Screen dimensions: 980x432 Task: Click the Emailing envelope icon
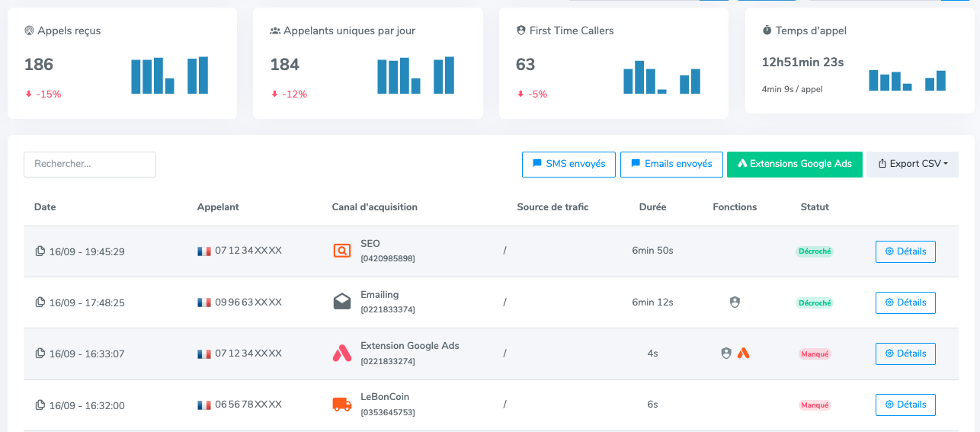point(342,302)
